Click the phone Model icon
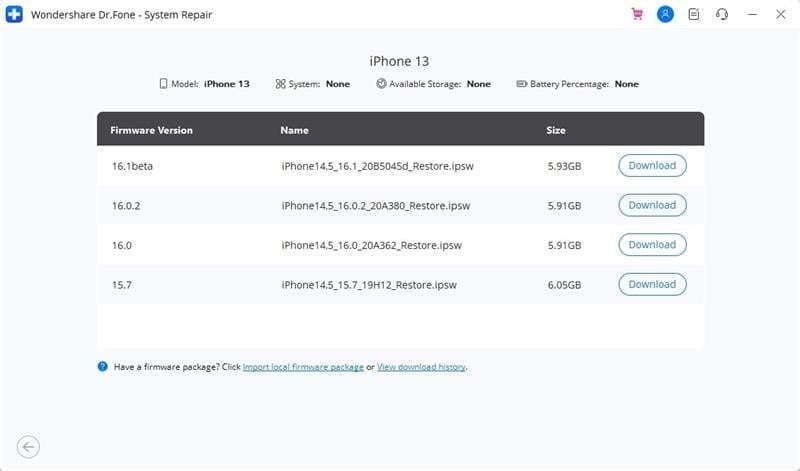800x471 pixels. [x=163, y=84]
